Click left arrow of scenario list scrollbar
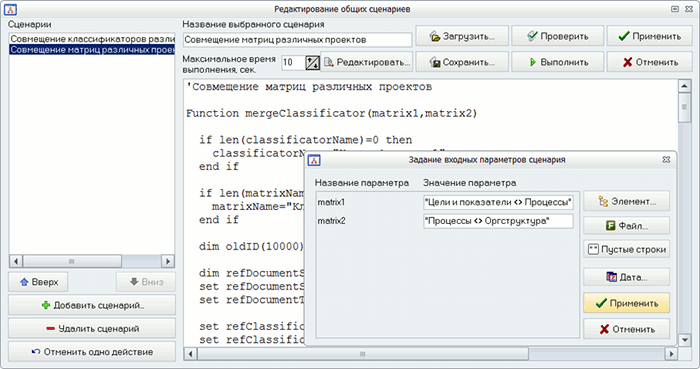Image resolution: width=700 pixels, height=369 pixels. point(16,261)
